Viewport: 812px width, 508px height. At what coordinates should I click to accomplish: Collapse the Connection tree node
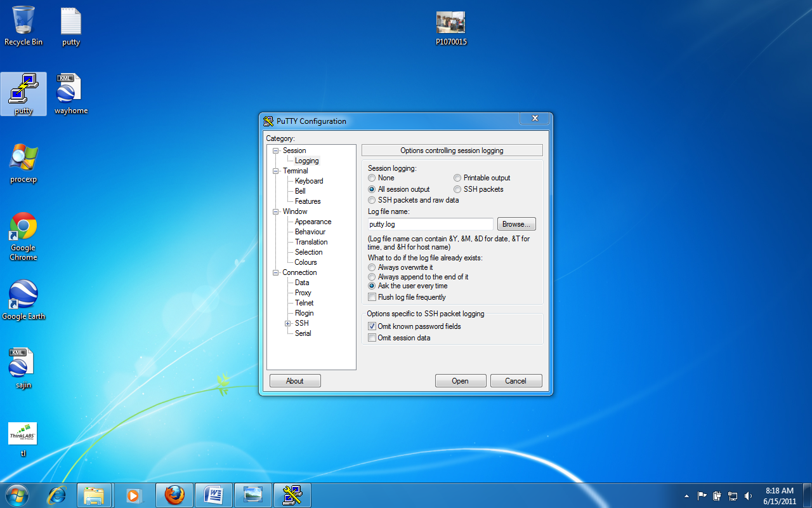pos(276,272)
